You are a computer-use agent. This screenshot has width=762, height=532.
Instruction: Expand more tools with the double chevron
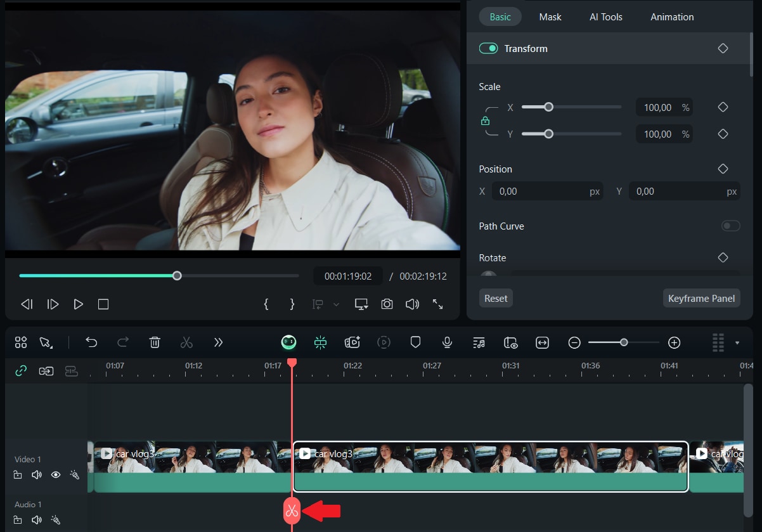pyautogui.click(x=218, y=342)
